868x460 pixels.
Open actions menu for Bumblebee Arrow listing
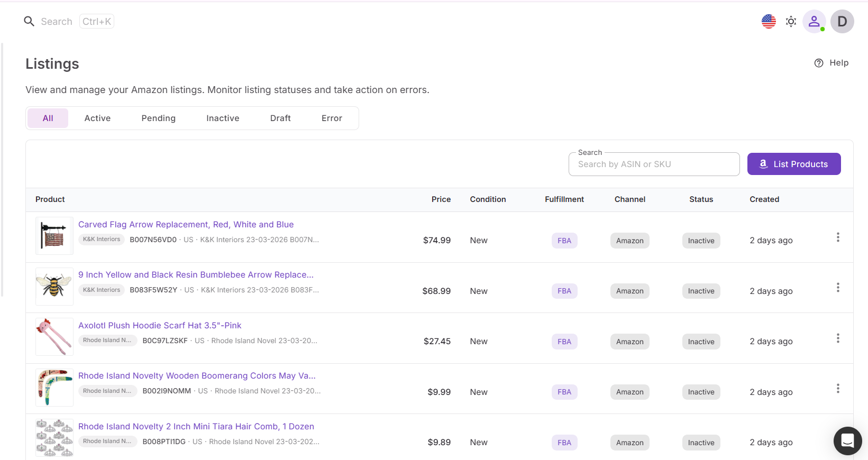point(838,288)
